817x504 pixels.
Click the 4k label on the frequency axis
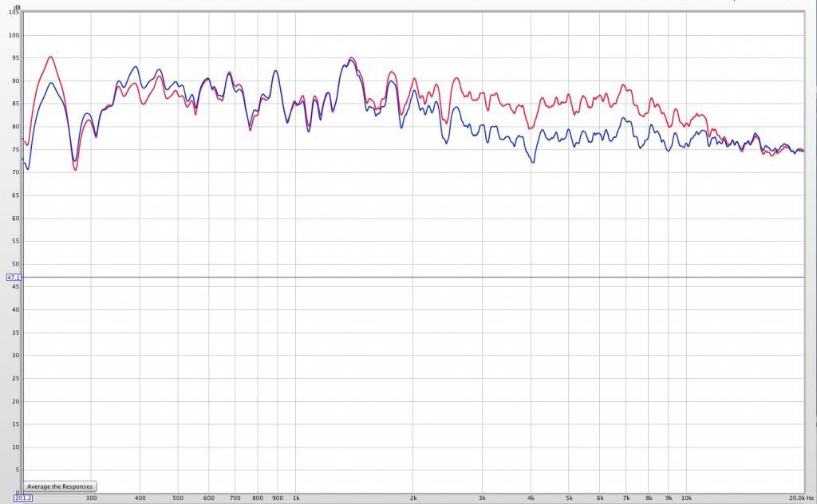(x=531, y=498)
